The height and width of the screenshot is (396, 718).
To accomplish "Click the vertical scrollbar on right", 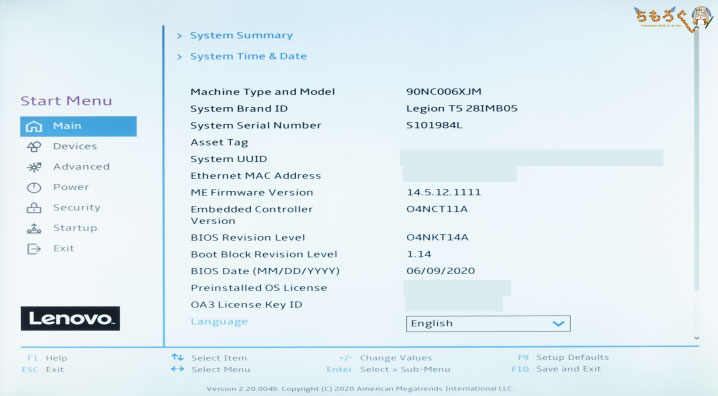I will [x=696, y=160].
